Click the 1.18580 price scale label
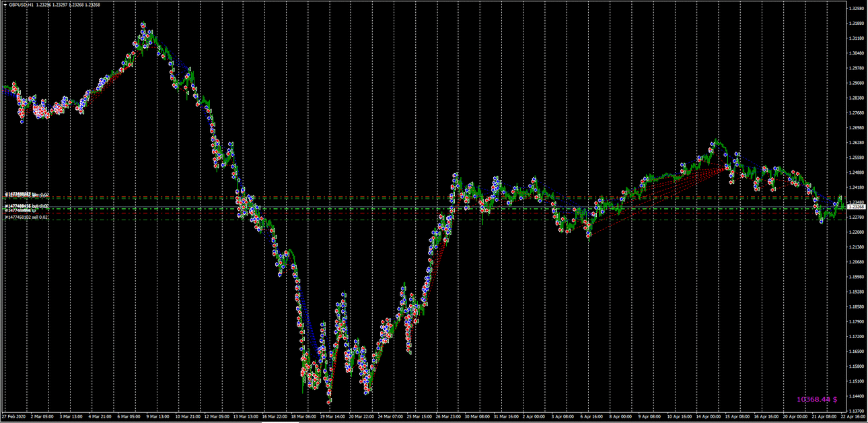The image size is (868, 423). click(857, 306)
